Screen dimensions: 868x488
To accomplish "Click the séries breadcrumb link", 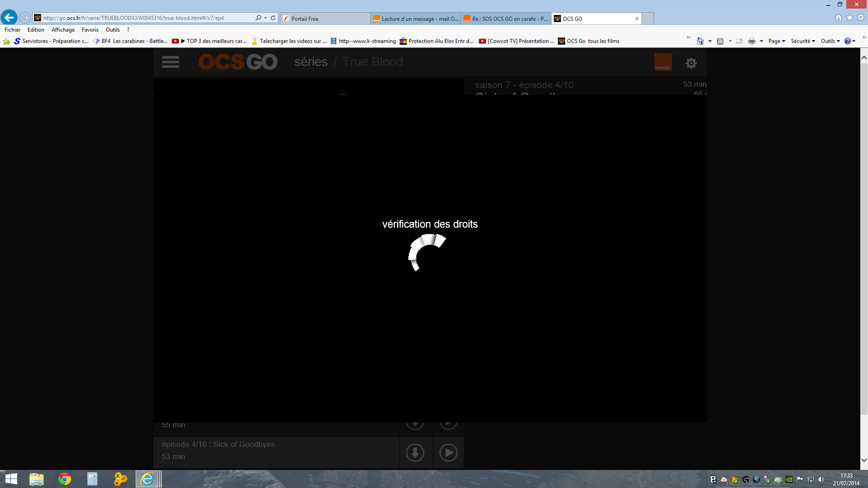I will [311, 62].
